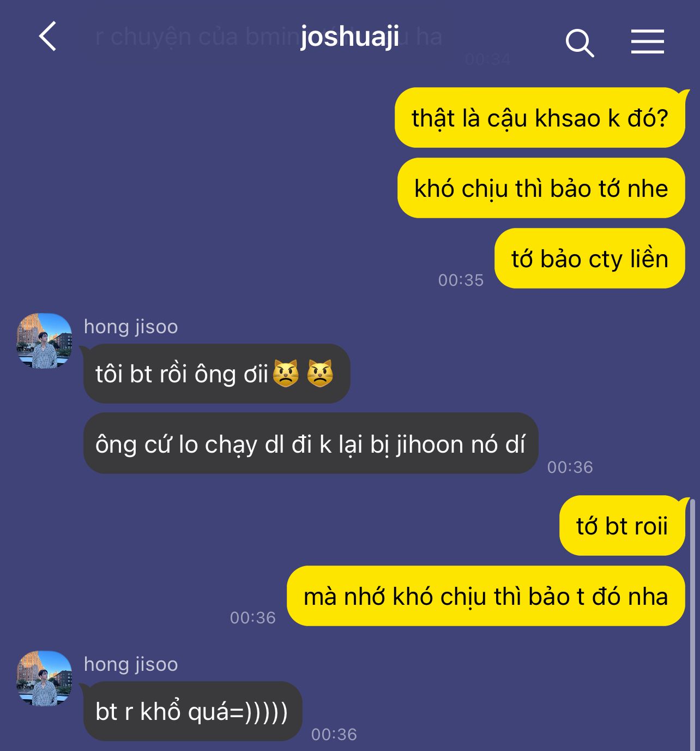Open hong jisoo's first profile picture
This screenshot has height=751, width=700.
(x=44, y=341)
